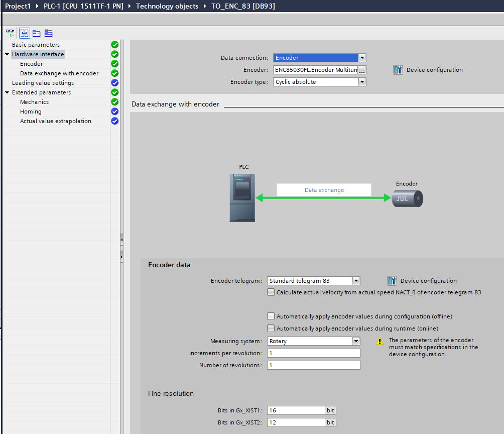The image size is (504, 434).
Task: Toggle the horizontal split view icon
Action: (24, 33)
